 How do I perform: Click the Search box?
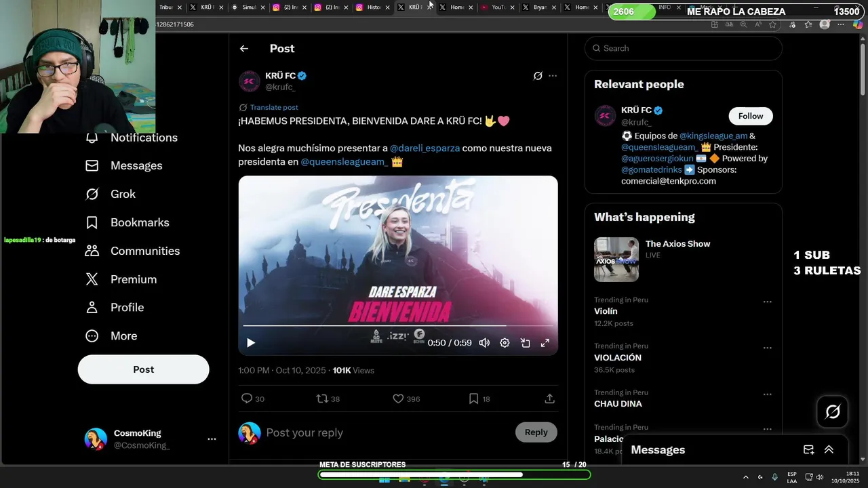coord(684,48)
